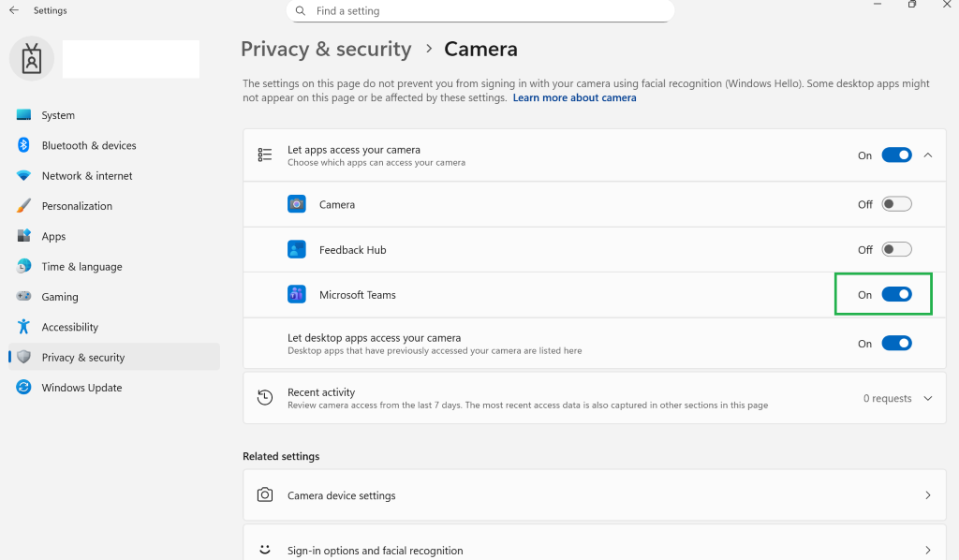Image resolution: width=959 pixels, height=560 pixels.
Task: Click the Feedback Hub app icon
Action: coord(297,250)
